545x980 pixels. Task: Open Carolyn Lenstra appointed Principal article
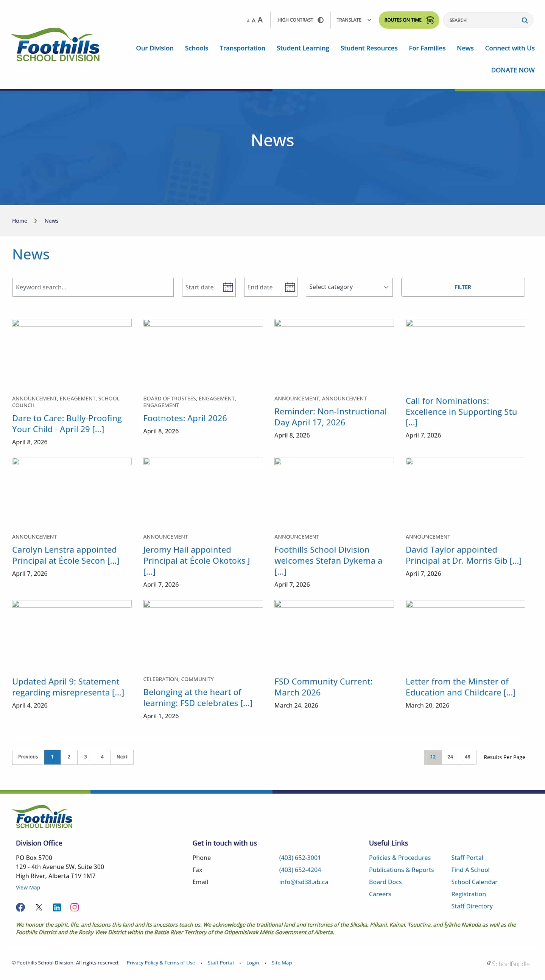[x=65, y=555]
